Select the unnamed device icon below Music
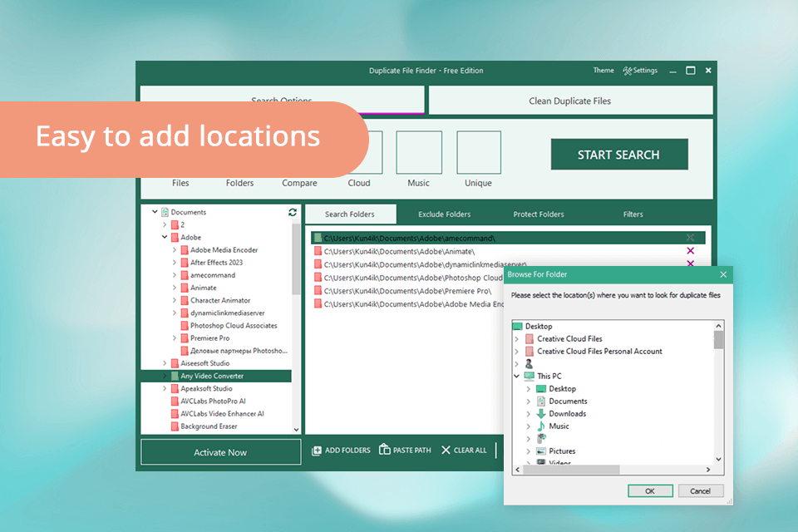798x532 pixels. [541, 438]
